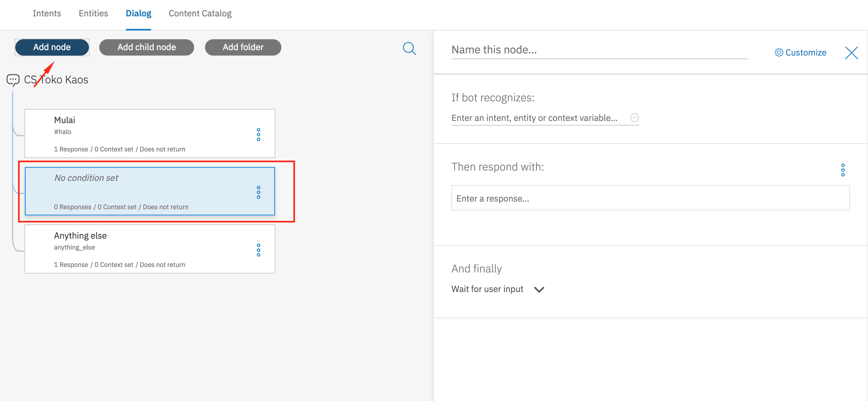
Task: Select the Mulai dialog node
Action: coord(150,133)
